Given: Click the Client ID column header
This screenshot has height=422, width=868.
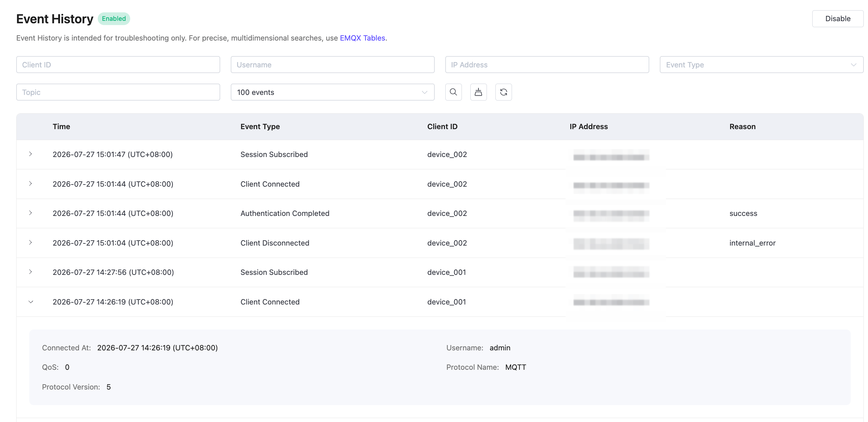Looking at the screenshot, I should tap(442, 127).
